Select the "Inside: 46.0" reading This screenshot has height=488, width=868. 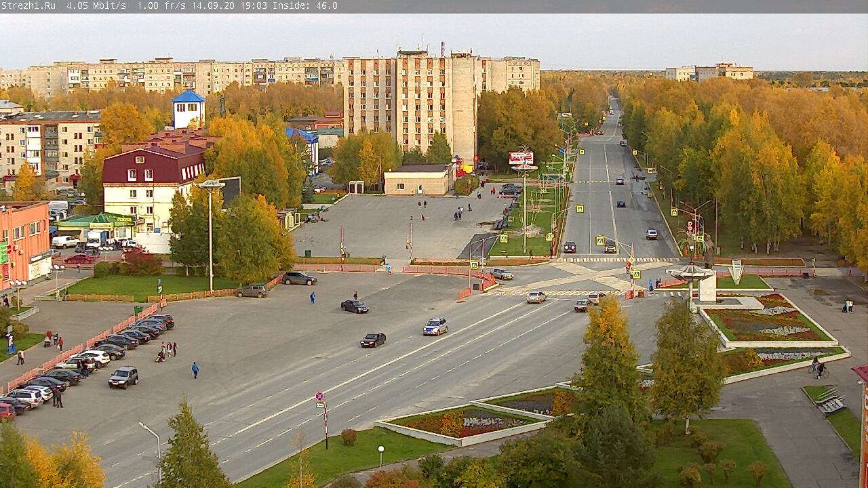tap(305, 5)
